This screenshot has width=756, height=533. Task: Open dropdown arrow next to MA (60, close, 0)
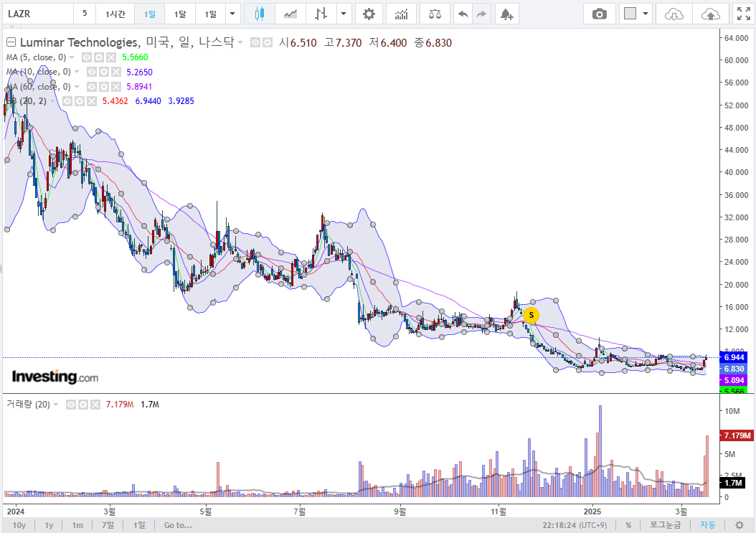coord(77,86)
